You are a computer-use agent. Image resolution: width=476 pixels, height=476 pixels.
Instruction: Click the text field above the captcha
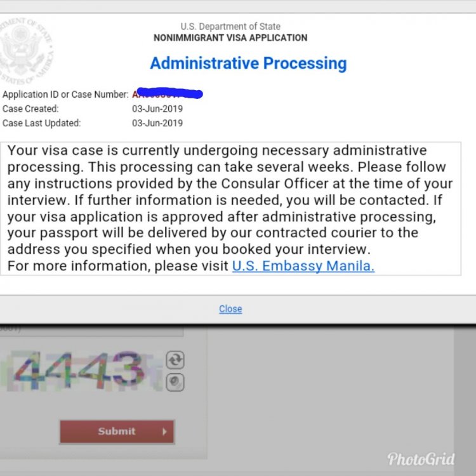[x=91, y=331]
